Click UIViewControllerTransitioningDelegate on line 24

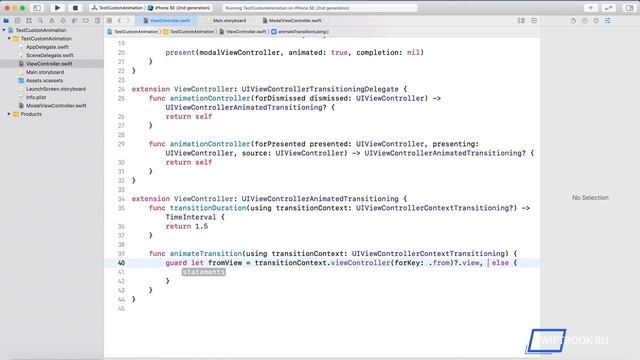click(320, 89)
